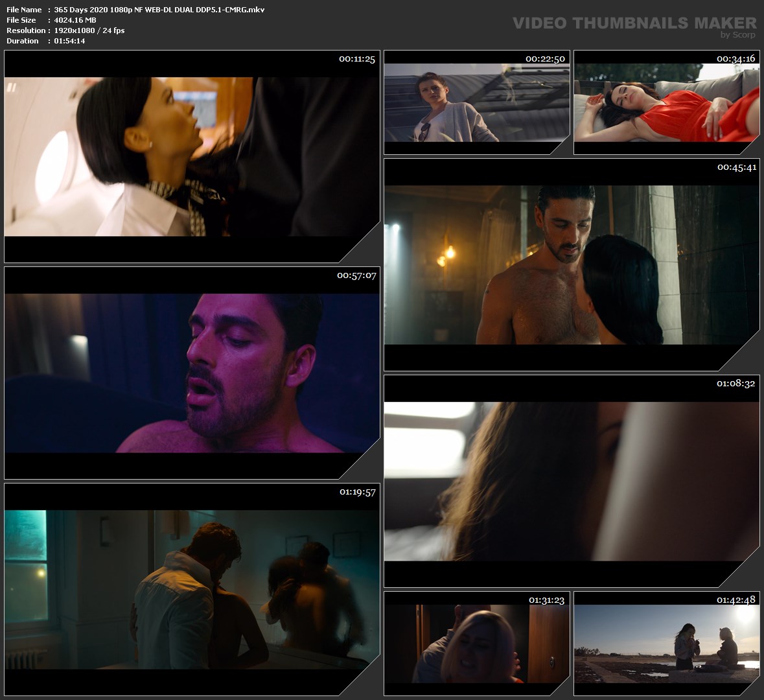764x700 pixels.
Task: Click the File Name label
Action: [24, 10]
